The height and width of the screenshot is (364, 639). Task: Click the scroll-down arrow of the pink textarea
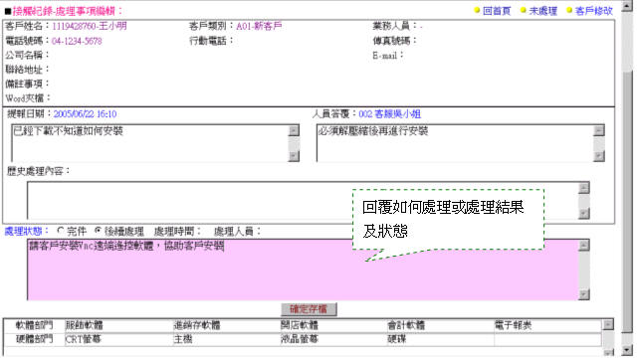[x=584, y=294]
